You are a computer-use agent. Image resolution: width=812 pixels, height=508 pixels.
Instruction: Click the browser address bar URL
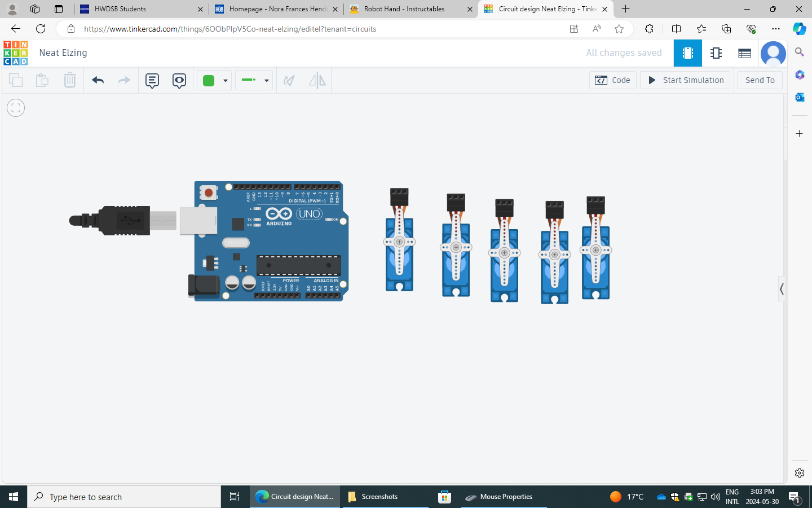coord(230,29)
